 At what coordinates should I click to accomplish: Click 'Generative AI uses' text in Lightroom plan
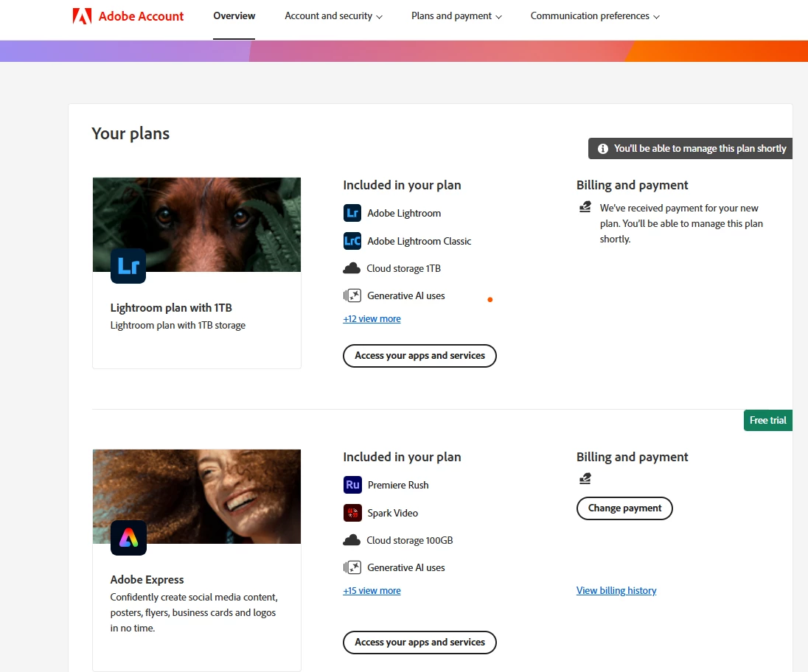(x=406, y=295)
